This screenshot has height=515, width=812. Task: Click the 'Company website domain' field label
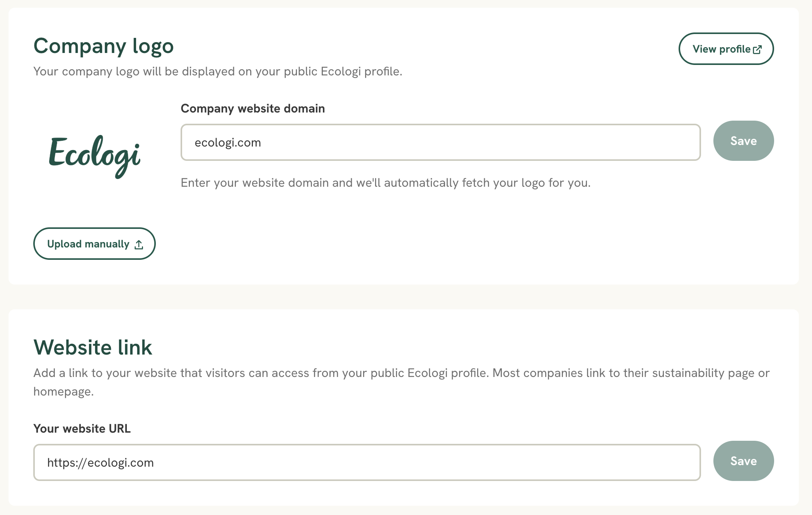point(252,109)
